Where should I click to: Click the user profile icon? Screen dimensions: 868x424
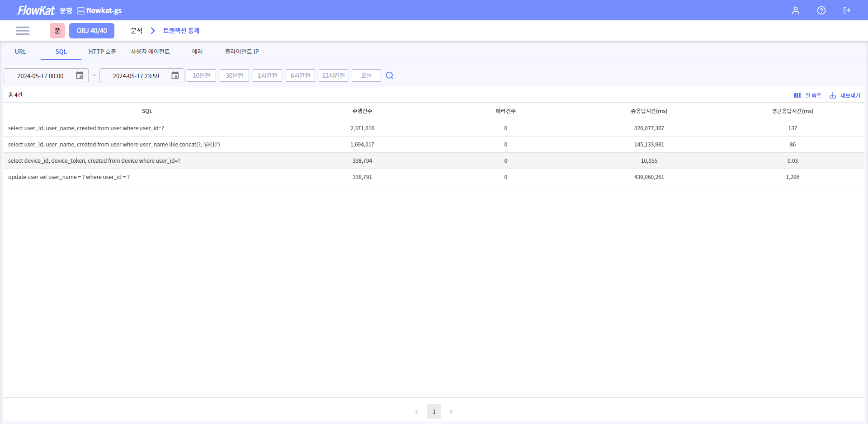pos(795,10)
